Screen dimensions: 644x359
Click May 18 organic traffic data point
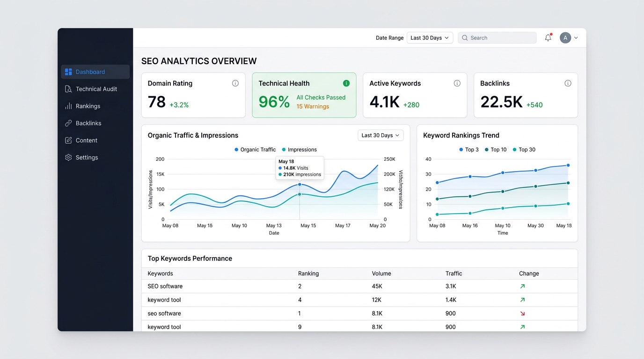point(300,185)
